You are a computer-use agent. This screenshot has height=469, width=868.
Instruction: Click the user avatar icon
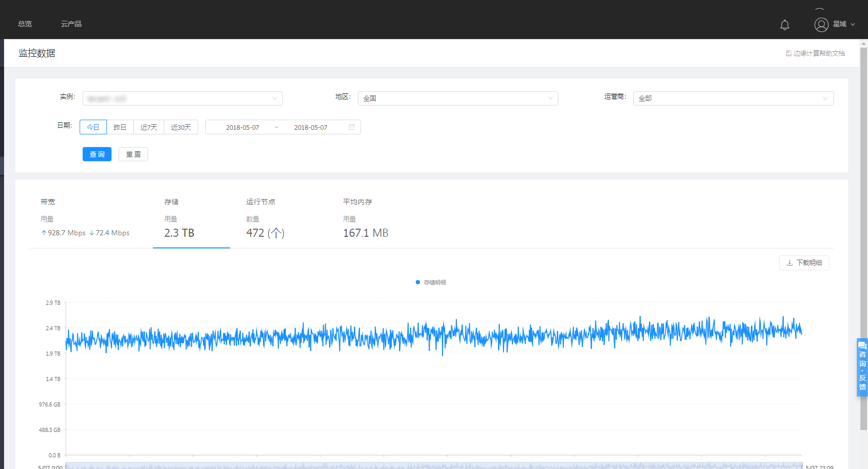tap(821, 25)
